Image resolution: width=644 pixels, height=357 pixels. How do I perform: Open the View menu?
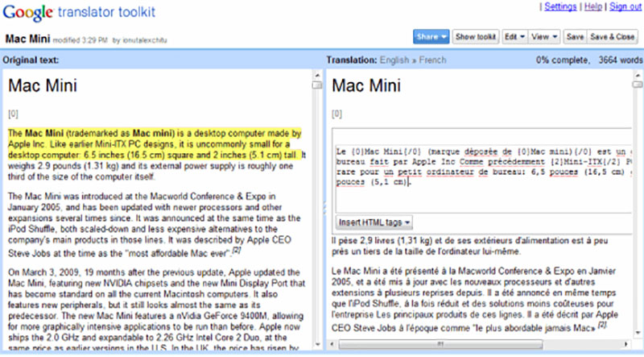543,36
